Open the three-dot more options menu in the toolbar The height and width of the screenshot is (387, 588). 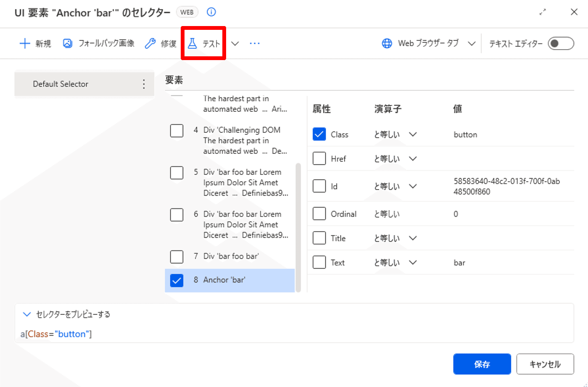point(255,43)
